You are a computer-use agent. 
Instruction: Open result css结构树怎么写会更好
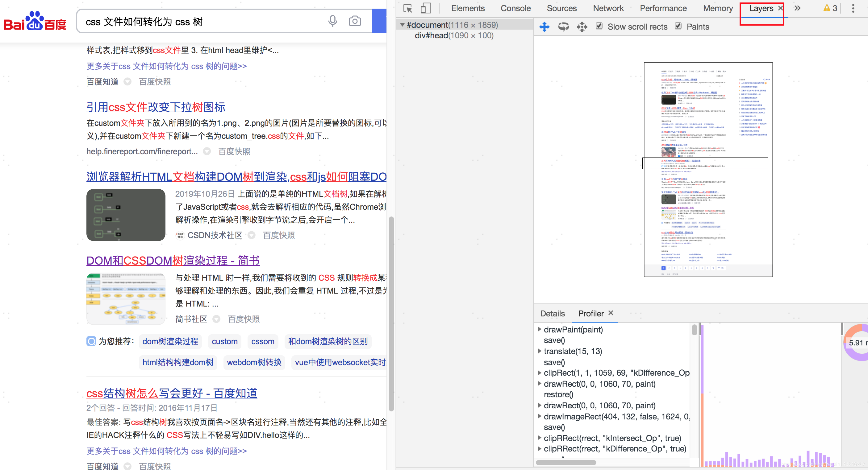click(172, 393)
